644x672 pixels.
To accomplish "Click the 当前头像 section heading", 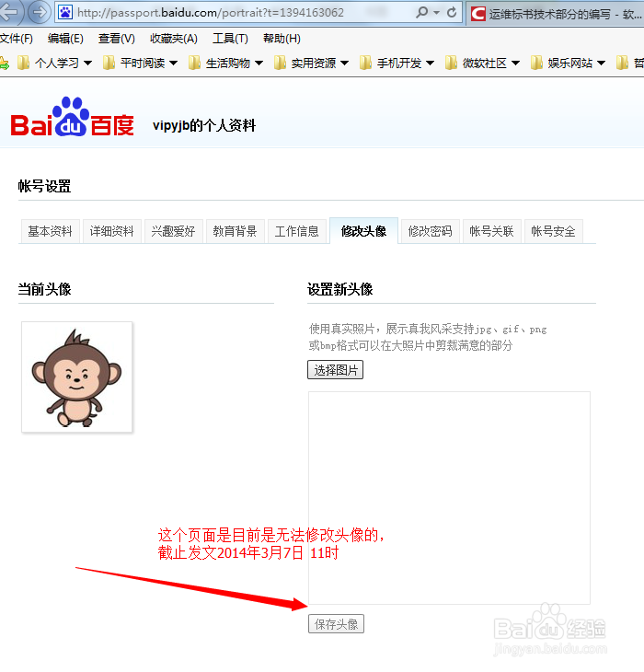I will click(44, 289).
